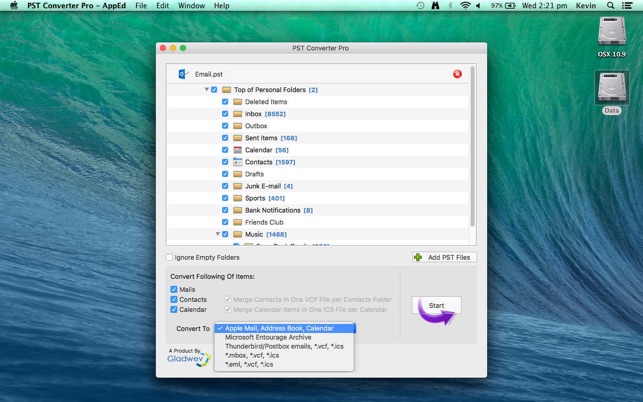Viewport: 643px width, 402px height.
Task: Open Spotlight search in menu bar
Action: point(610,6)
